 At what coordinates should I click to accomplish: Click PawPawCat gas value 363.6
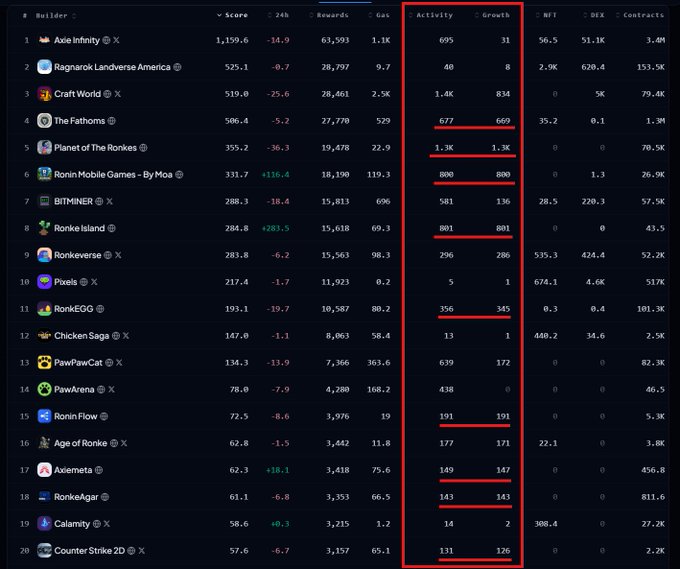379,363
